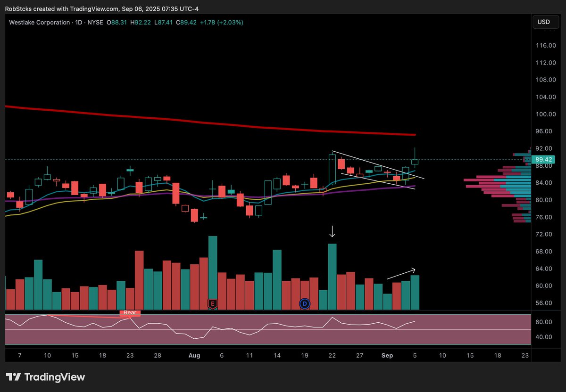This screenshot has height=392, width=566.
Task: Click the 96.00 price axis label
Action: click(544, 131)
